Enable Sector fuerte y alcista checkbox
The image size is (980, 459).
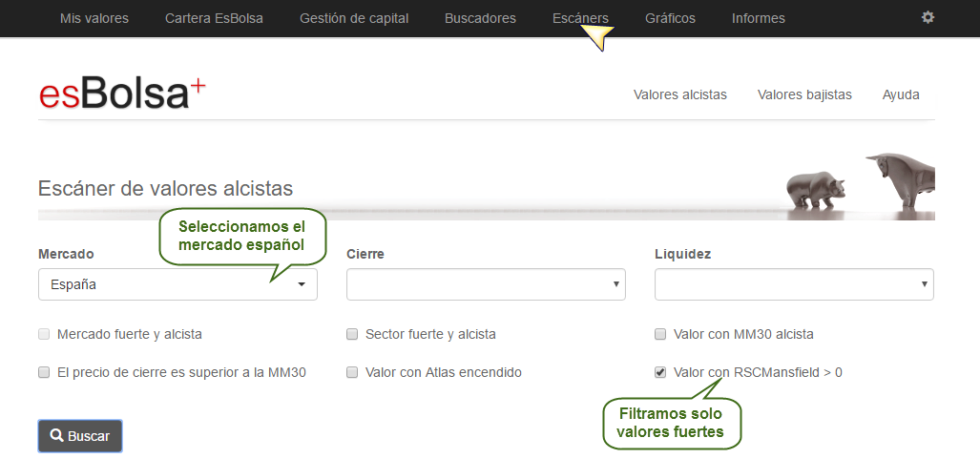[x=352, y=335]
